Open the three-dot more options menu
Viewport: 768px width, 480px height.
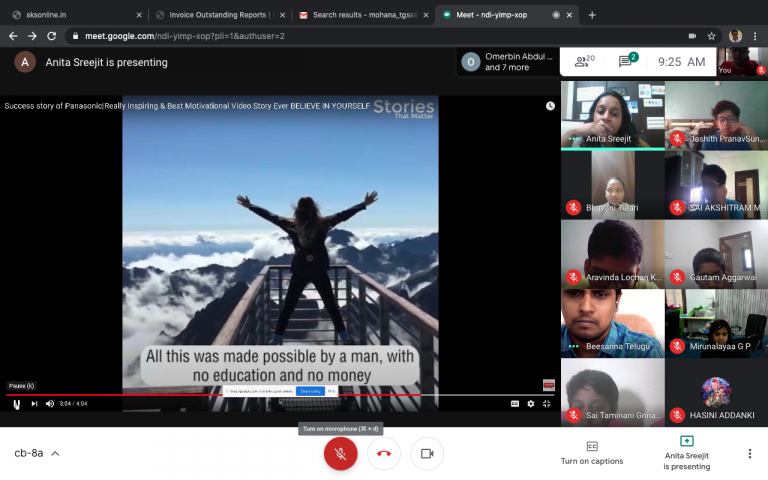coord(749,454)
